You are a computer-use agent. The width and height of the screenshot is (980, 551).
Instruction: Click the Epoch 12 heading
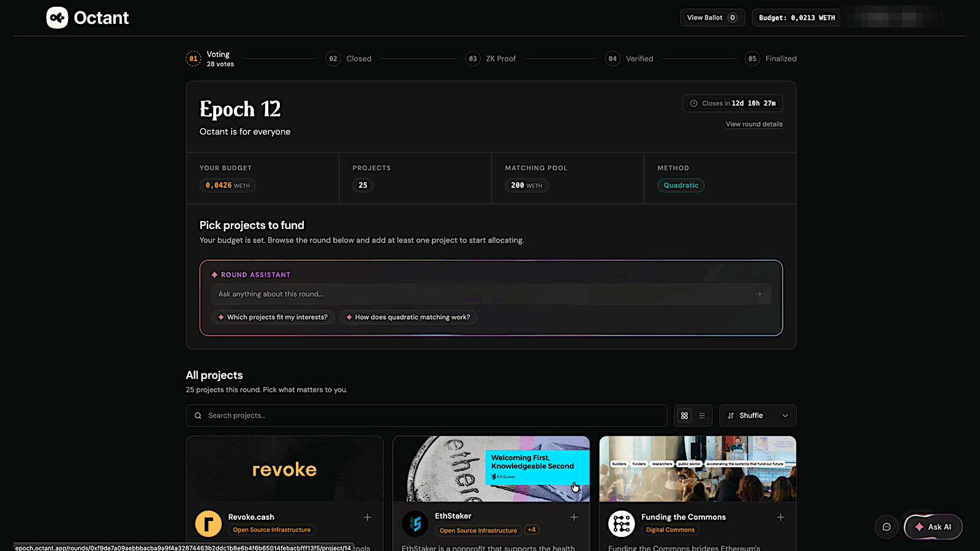(240, 110)
